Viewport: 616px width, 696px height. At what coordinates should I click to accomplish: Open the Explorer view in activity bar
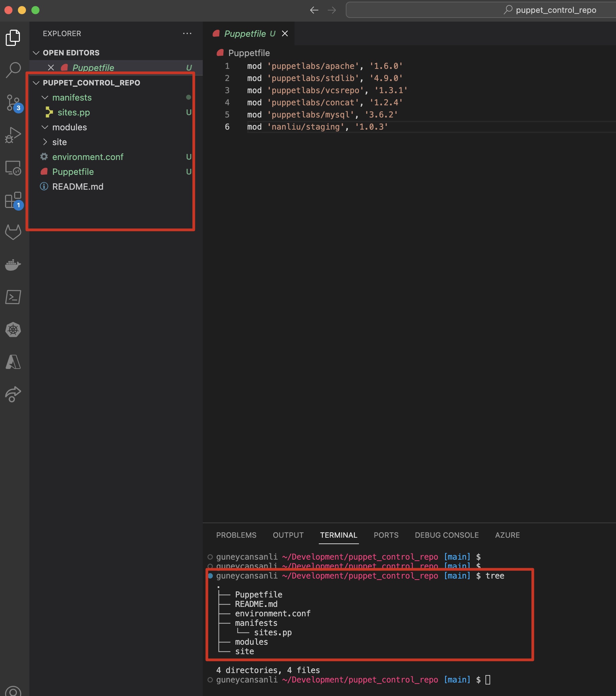tap(13, 37)
